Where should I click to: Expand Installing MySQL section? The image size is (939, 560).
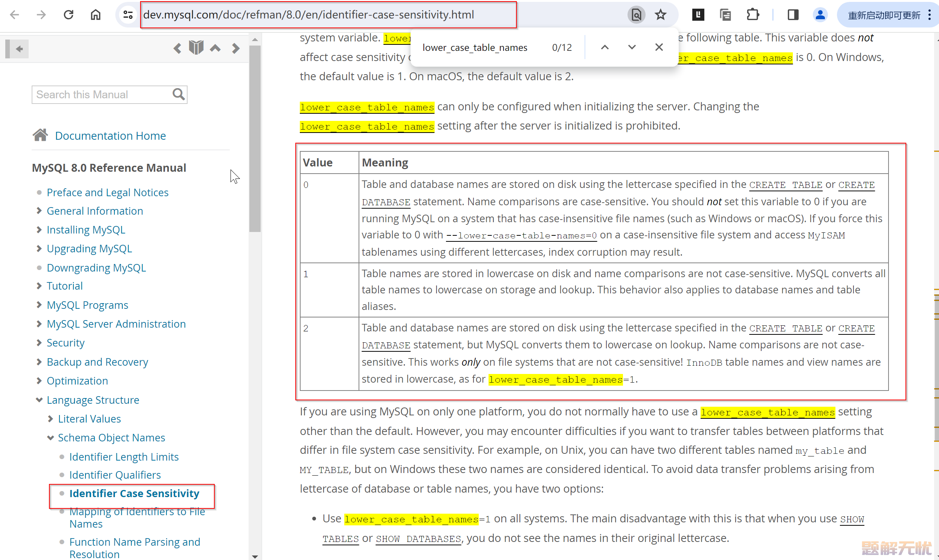(39, 229)
